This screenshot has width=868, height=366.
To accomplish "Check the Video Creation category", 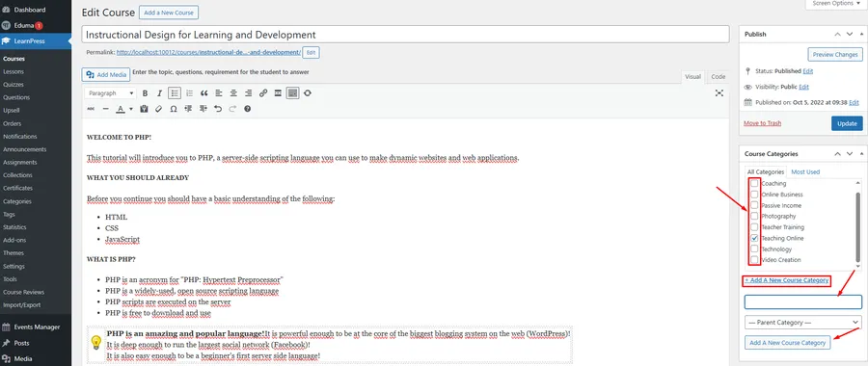I will [x=754, y=260].
